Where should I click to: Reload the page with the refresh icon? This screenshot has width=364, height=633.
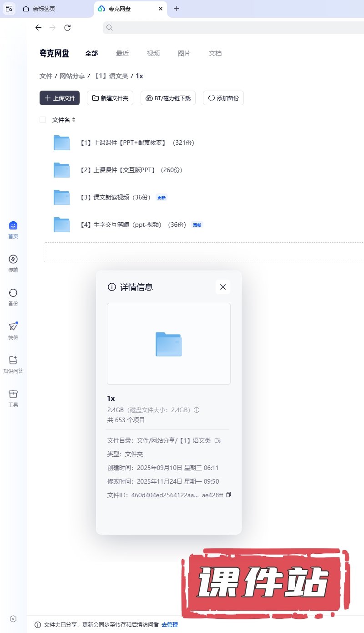pos(67,28)
